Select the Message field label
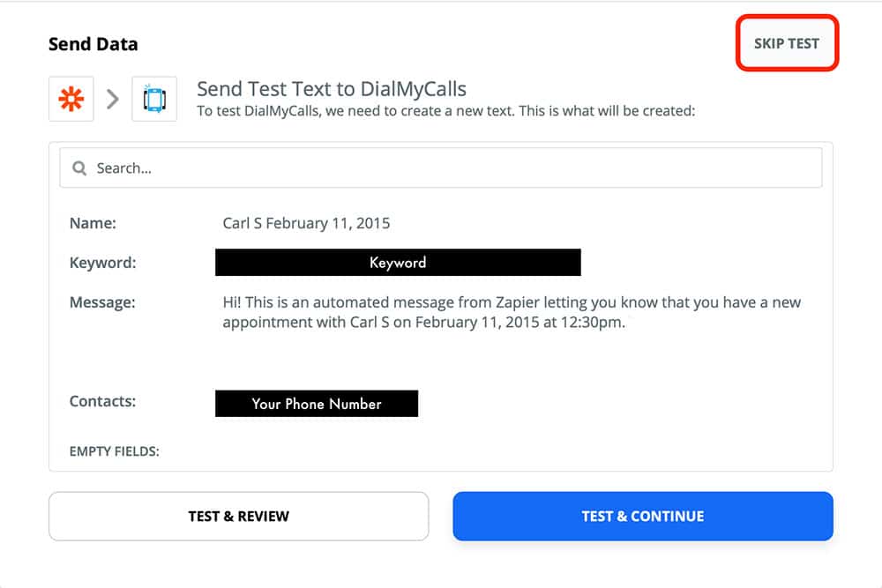The image size is (882, 588). [x=102, y=302]
